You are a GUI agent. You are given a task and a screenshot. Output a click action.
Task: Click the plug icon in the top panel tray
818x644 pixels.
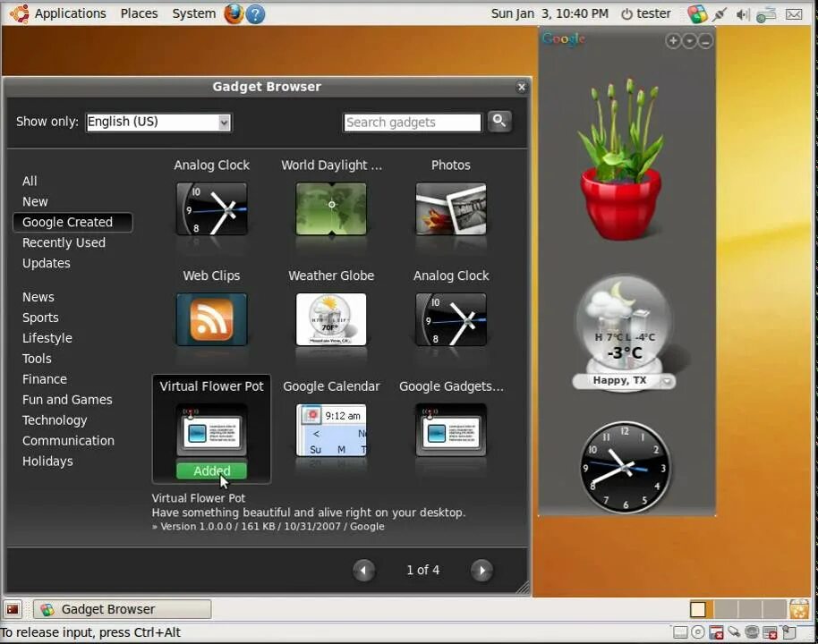(x=720, y=14)
